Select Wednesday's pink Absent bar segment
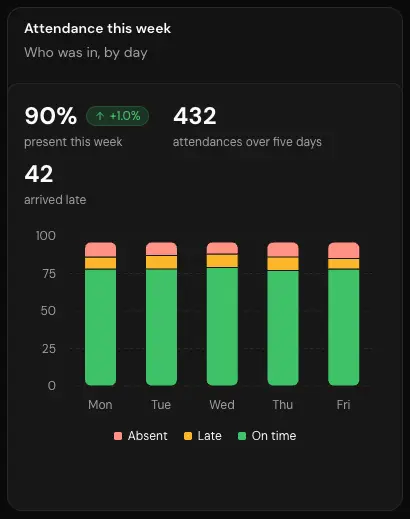Image resolution: width=410 pixels, height=519 pixels. point(222,248)
